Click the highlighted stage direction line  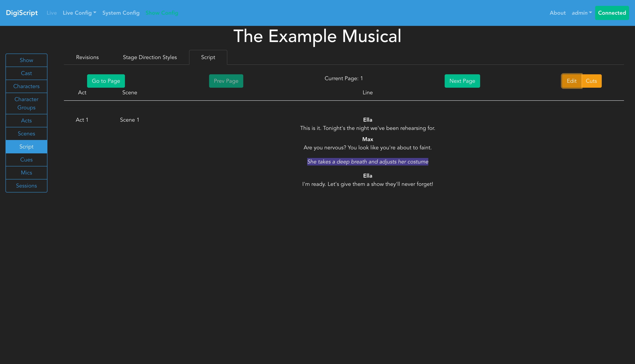click(x=367, y=161)
